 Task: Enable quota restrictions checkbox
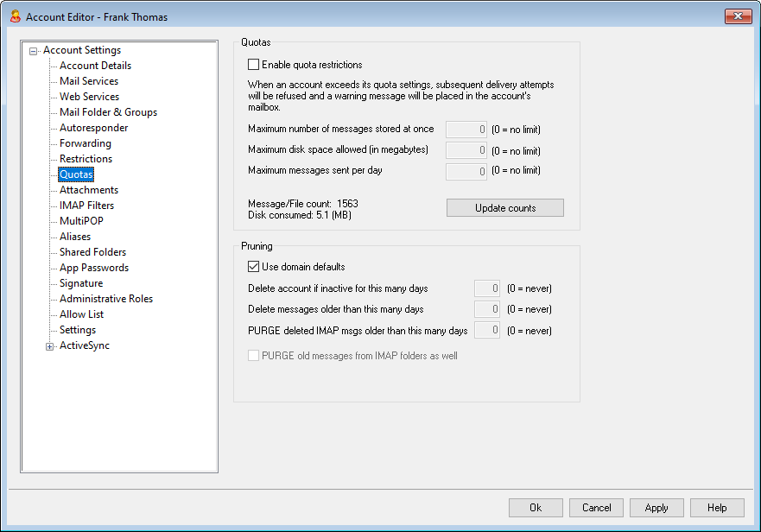(x=254, y=65)
